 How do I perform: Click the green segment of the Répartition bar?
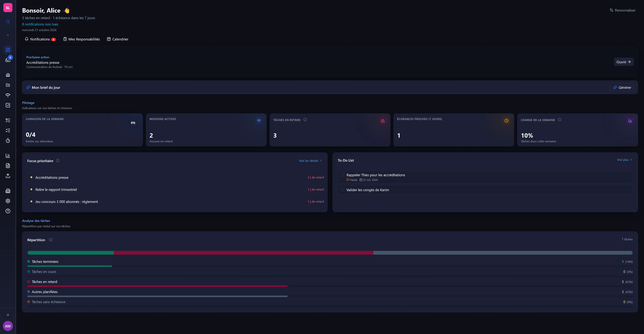click(70, 253)
